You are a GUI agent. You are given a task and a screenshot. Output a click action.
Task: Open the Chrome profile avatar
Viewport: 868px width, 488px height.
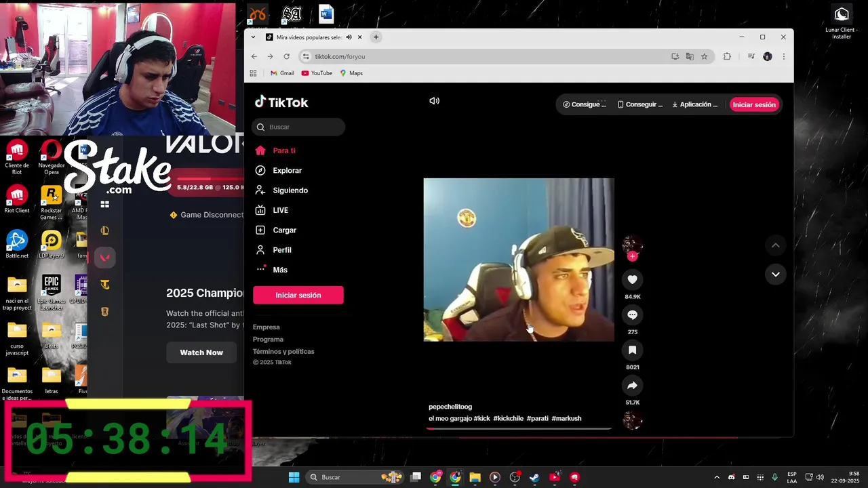pyautogui.click(x=768, y=56)
